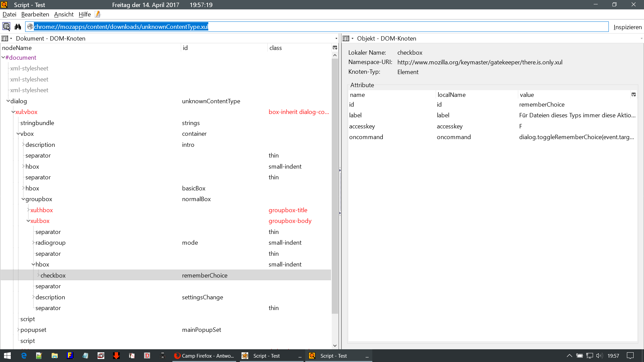This screenshot has width=644, height=362.
Task: Open the Objekt panel viewer list icon
Action: [x=346, y=39]
